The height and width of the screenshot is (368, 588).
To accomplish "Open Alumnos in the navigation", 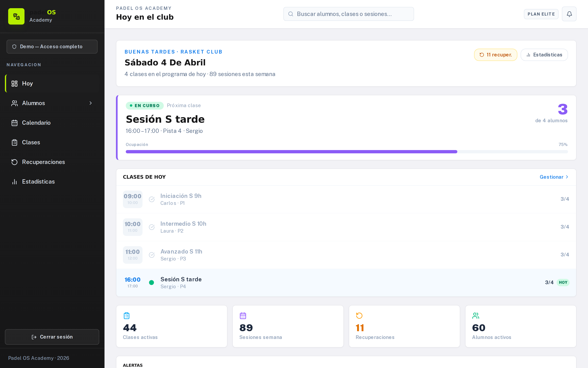I will 52,103.
